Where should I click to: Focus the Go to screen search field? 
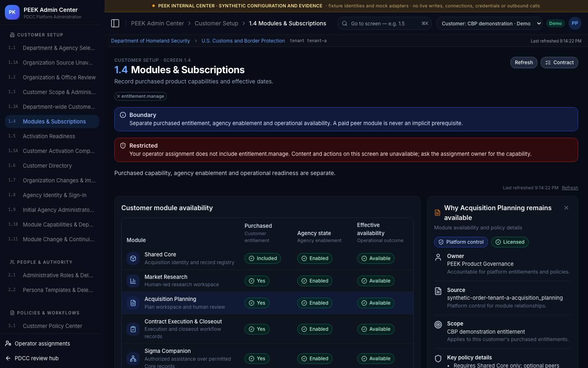tap(385, 23)
